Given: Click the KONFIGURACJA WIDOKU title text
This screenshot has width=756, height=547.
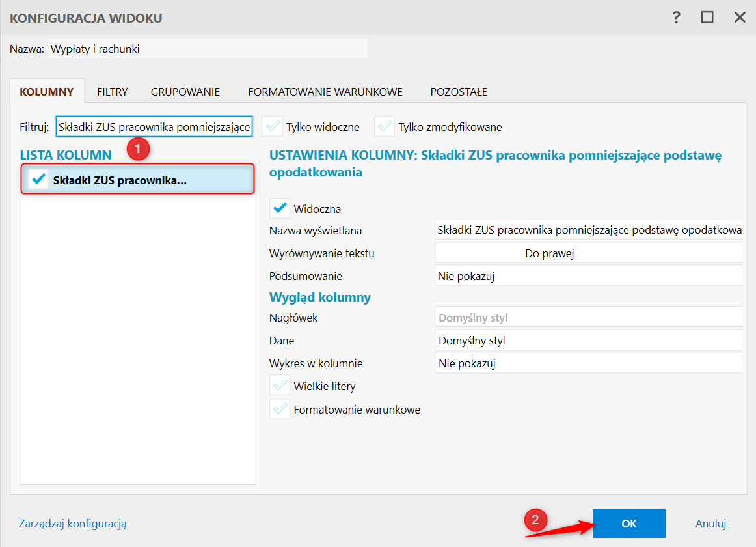Looking at the screenshot, I should coord(87,18).
